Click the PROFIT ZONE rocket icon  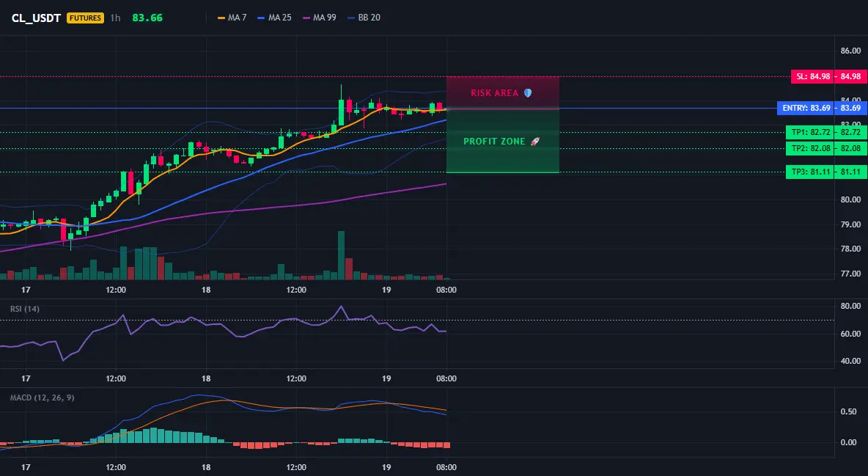click(534, 142)
